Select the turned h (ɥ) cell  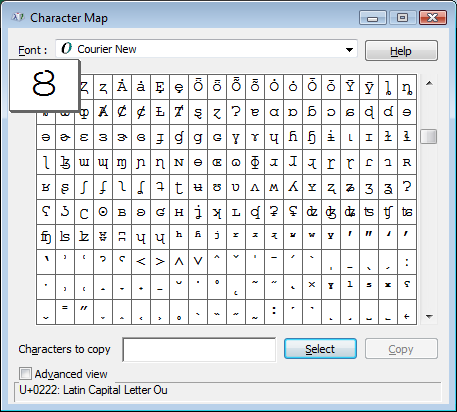[274, 137]
